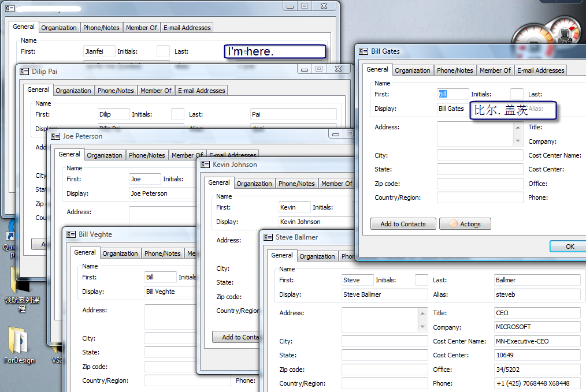
Task: Click Add to Contacts in Bill Gates window
Action: tap(403, 224)
